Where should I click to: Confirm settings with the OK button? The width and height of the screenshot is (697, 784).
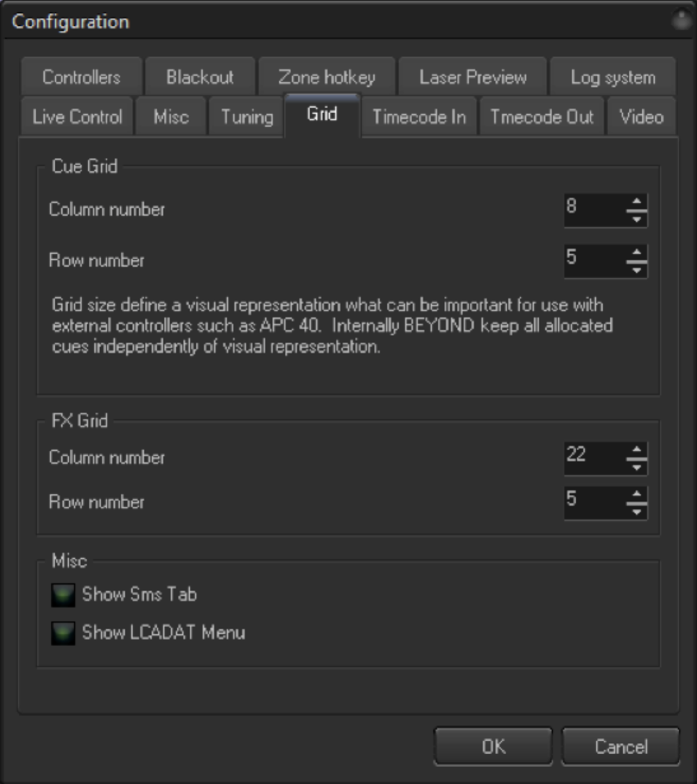click(x=493, y=746)
